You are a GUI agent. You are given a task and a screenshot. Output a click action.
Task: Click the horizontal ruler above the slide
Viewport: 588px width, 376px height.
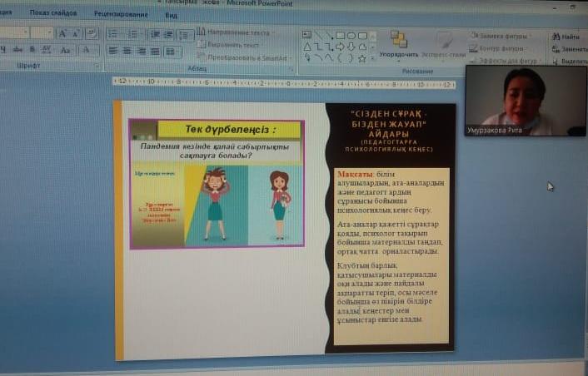pyautogui.click(x=283, y=82)
